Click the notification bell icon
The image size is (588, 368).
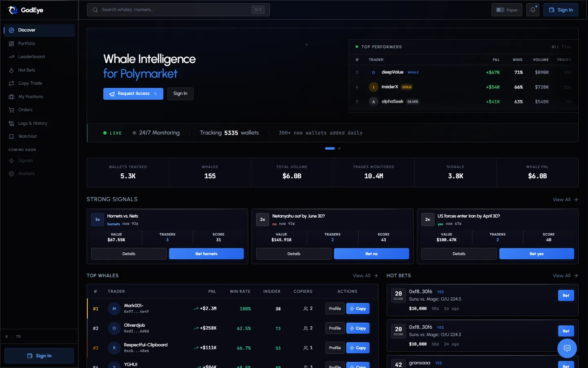coord(533,10)
